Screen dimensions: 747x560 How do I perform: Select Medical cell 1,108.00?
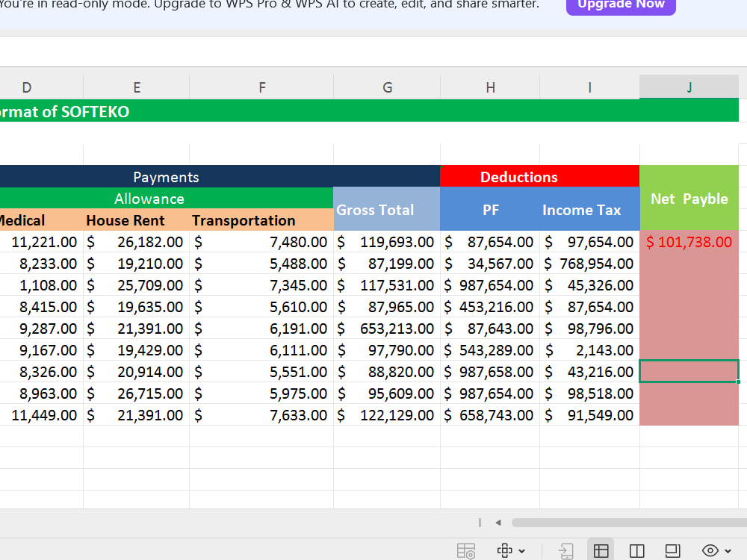(x=41, y=284)
